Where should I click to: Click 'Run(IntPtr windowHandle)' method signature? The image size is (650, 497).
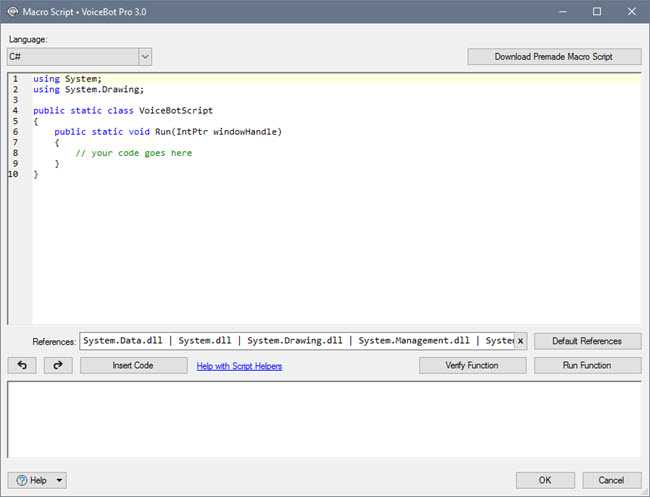pos(218,132)
